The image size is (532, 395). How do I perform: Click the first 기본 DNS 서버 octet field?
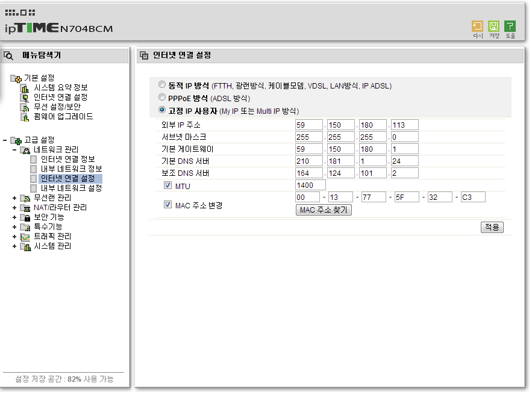tap(308, 161)
